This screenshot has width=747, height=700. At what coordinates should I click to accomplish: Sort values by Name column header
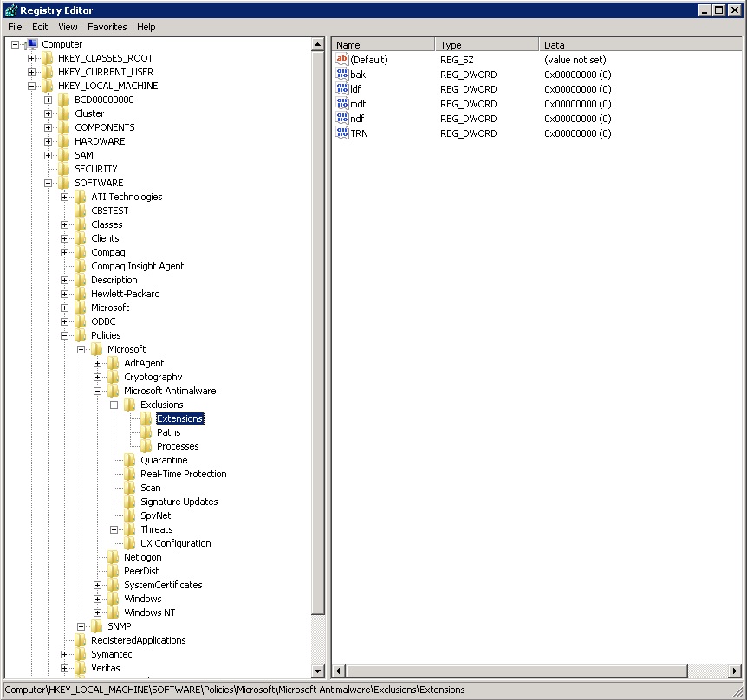(382, 44)
